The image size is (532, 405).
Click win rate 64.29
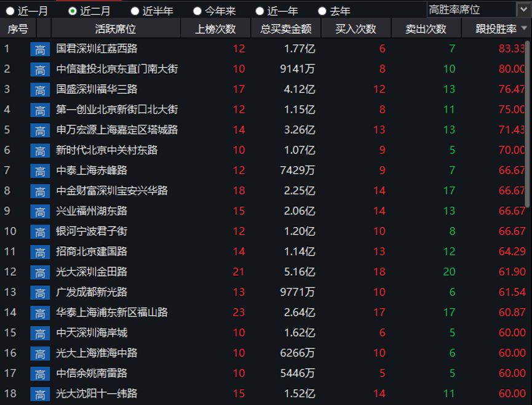[x=512, y=252]
